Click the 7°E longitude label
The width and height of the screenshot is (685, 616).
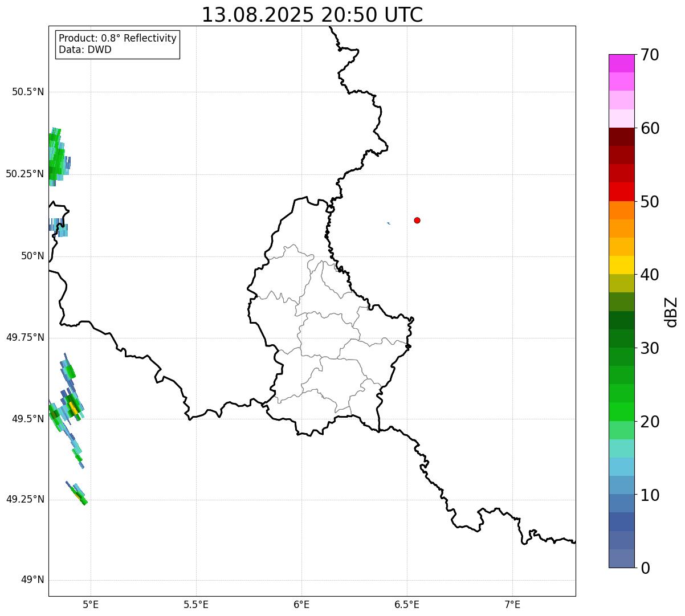[512, 605]
